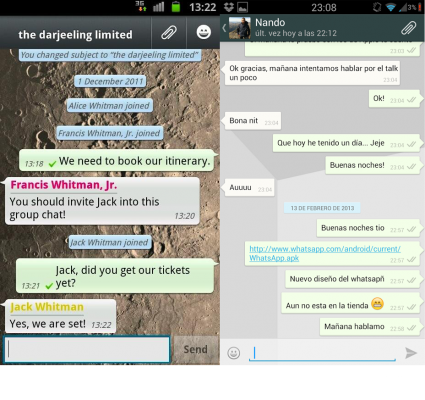Open Nando's profile picture thumbnail
Viewport: 425px width, 400px height.
(240, 28)
